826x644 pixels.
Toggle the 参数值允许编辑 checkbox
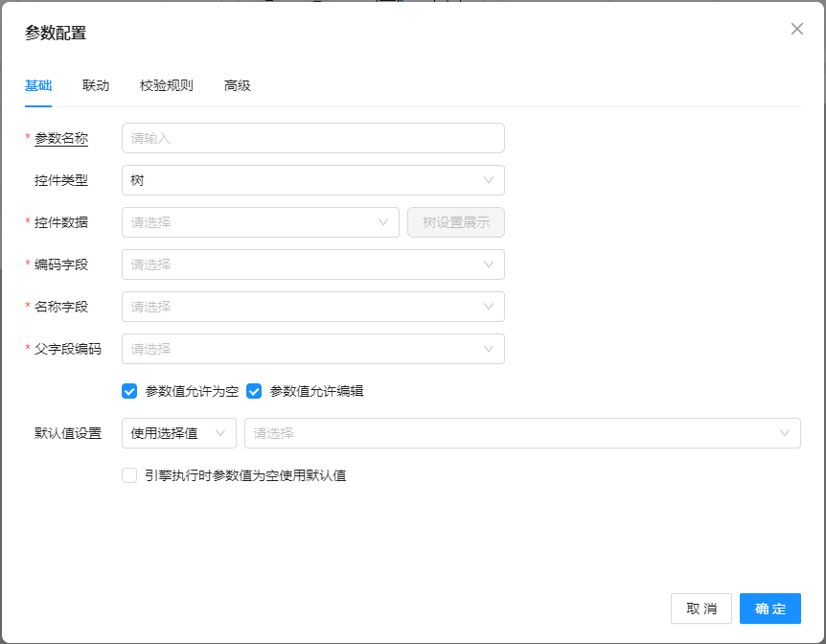(255, 391)
